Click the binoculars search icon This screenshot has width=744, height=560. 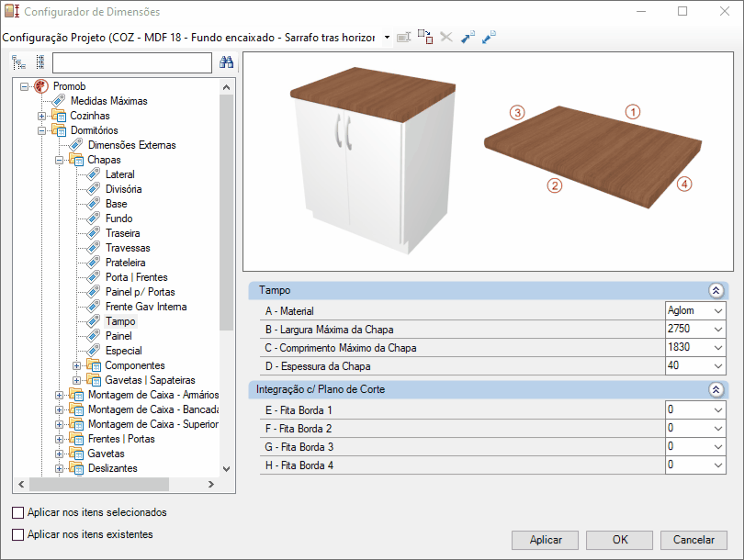pyautogui.click(x=226, y=62)
